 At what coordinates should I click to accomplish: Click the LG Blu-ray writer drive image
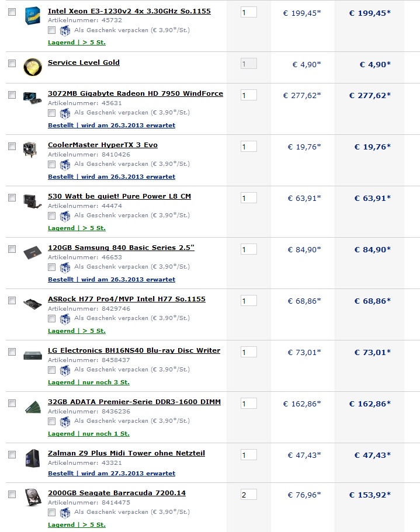pyautogui.click(x=33, y=356)
